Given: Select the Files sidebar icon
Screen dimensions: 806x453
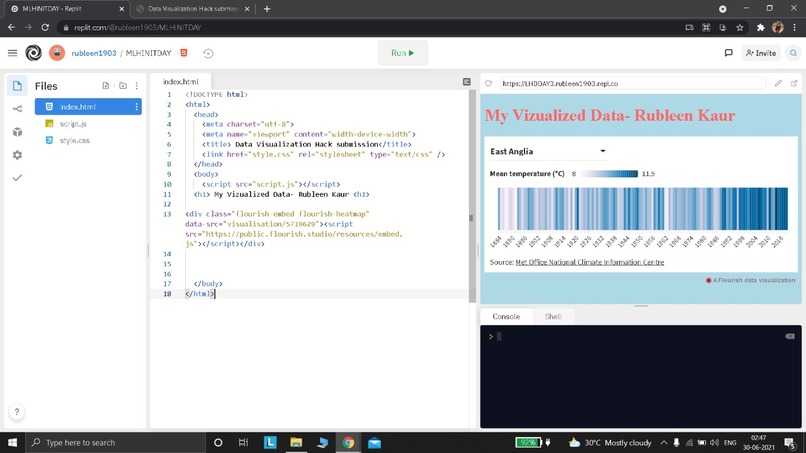Looking at the screenshot, I should click(x=17, y=86).
